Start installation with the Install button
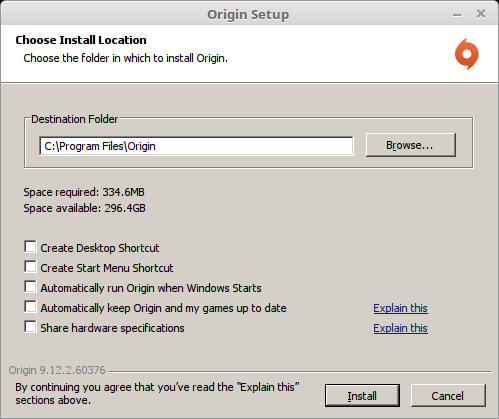This screenshot has height=419, width=499. pyautogui.click(x=362, y=396)
